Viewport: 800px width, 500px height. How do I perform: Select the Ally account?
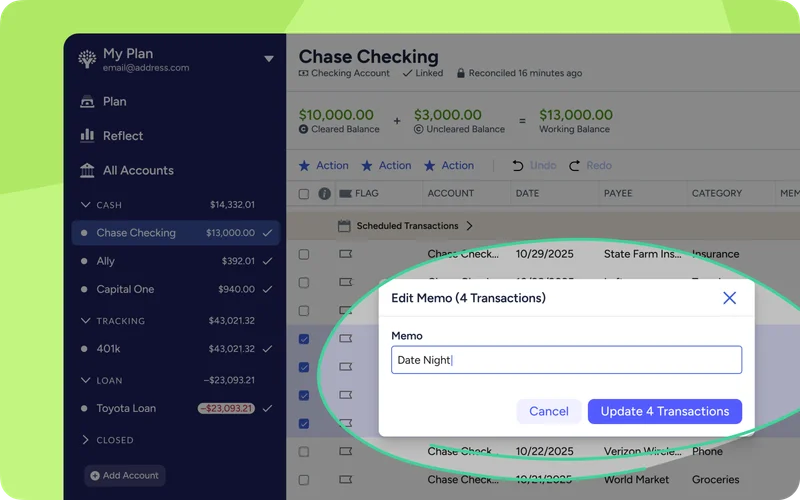(x=176, y=261)
